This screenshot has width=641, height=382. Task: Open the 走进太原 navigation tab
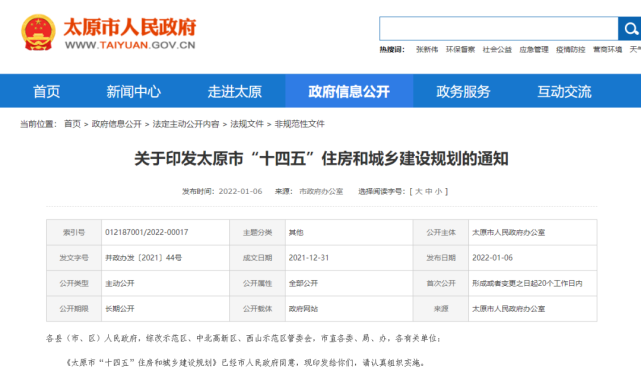click(x=235, y=91)
